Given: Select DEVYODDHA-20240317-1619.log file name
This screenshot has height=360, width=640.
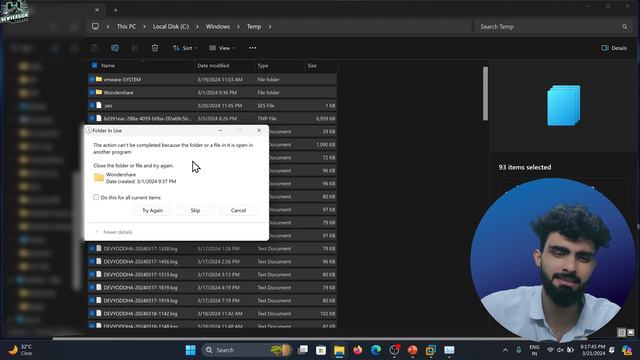Looking at the screenshot, I should (140, 287).
